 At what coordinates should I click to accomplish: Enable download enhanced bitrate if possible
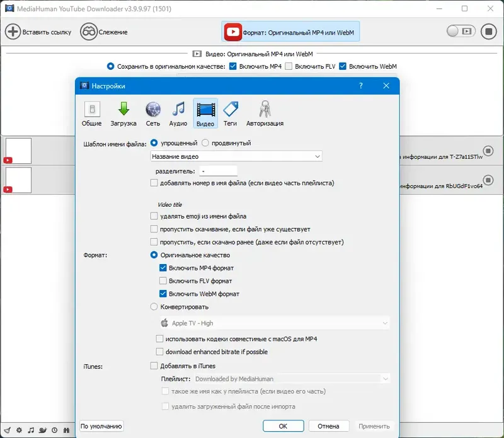(x=159, y=352)
